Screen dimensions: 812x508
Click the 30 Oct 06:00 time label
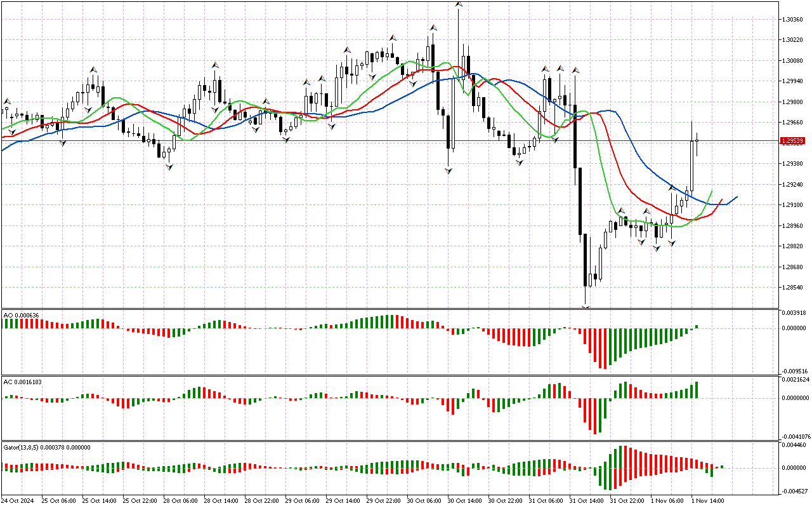[426, 500]
